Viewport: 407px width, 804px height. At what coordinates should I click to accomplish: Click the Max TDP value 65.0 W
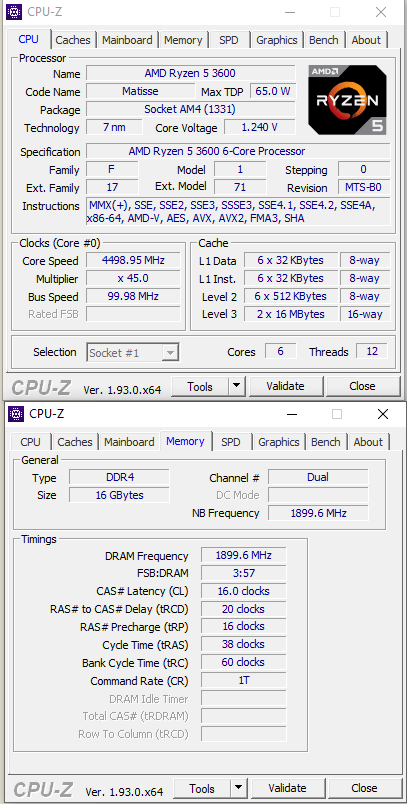273,91
